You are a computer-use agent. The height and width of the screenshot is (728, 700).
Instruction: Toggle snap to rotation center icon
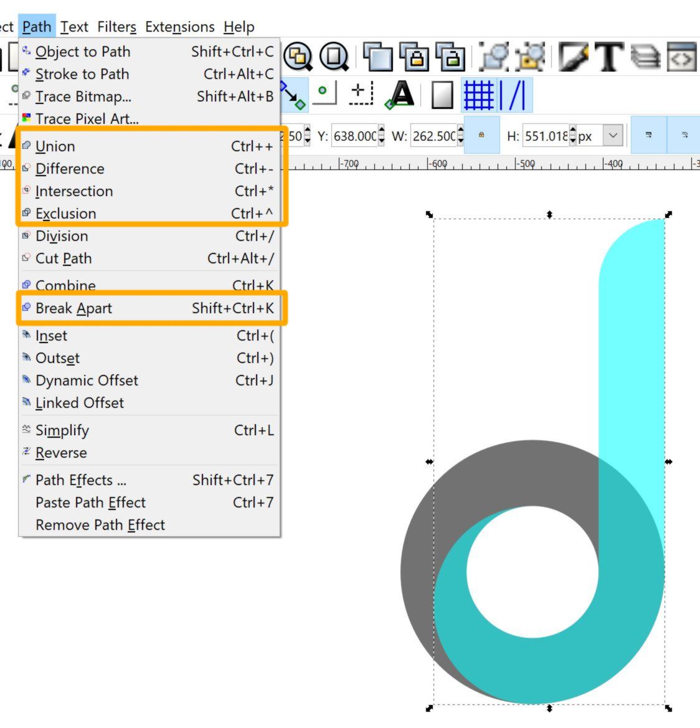pyautogui.click(x=361, y=93)
